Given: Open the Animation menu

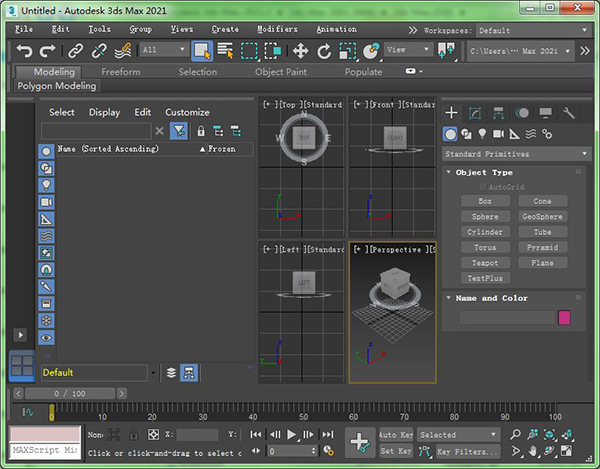Looking at the screenshot, I should [336, 29].
